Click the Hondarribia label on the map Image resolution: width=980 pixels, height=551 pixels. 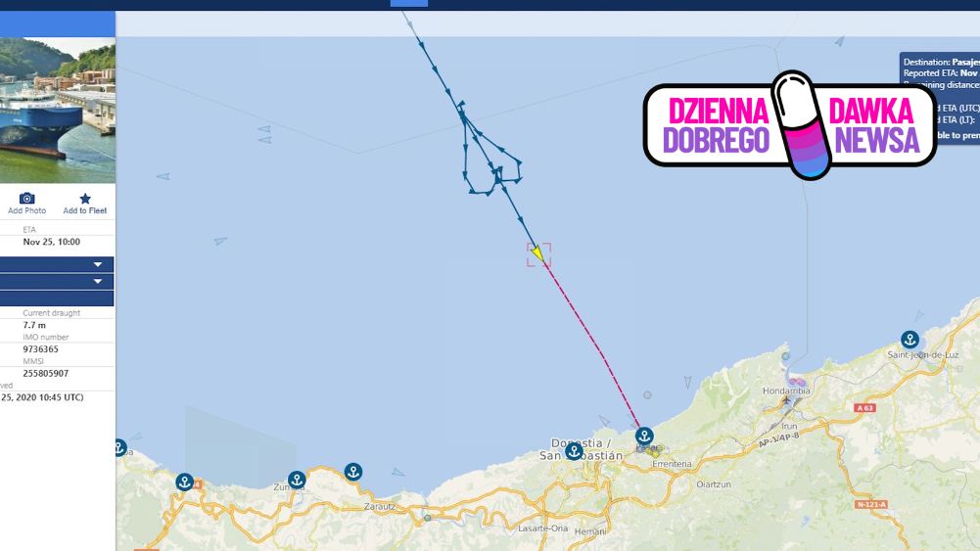[786, 390]
